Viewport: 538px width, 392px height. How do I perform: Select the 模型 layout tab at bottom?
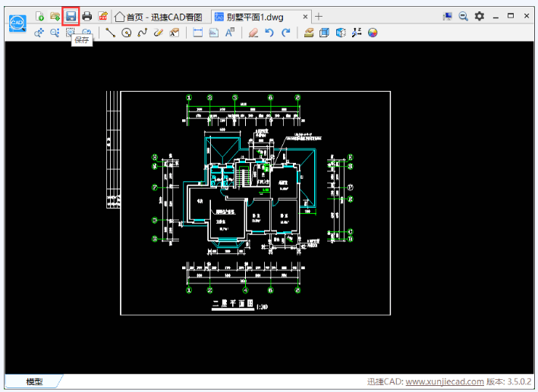click(x=34, y=382)
